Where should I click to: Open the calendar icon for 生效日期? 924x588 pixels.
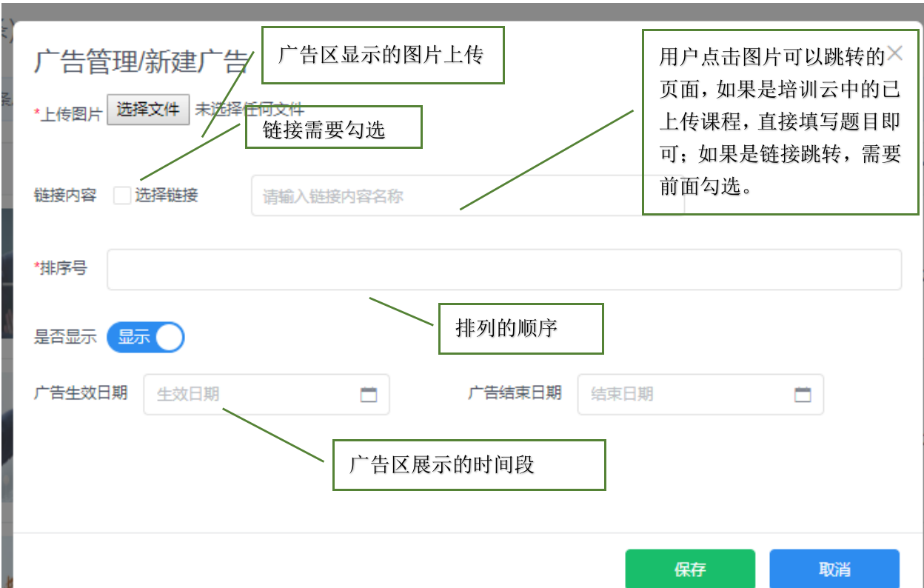(x=369, y=395)
